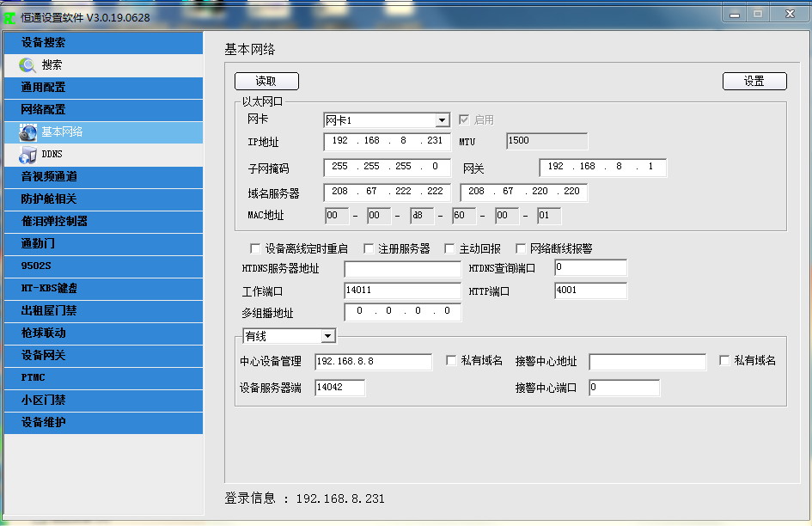
Task: Click the 基本网络 page heading
Action: pyautogui.click(x=249, y=50)
